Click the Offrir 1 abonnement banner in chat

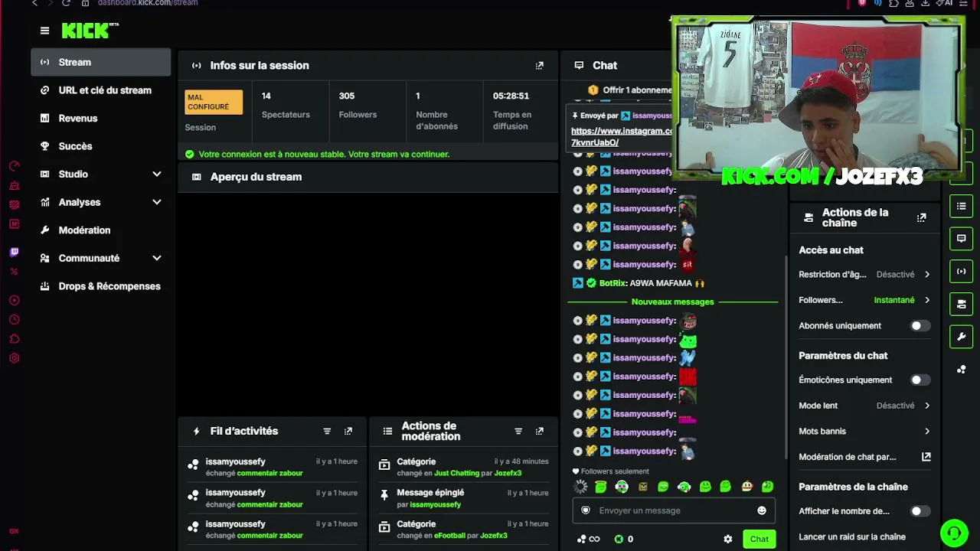(630, 90)
